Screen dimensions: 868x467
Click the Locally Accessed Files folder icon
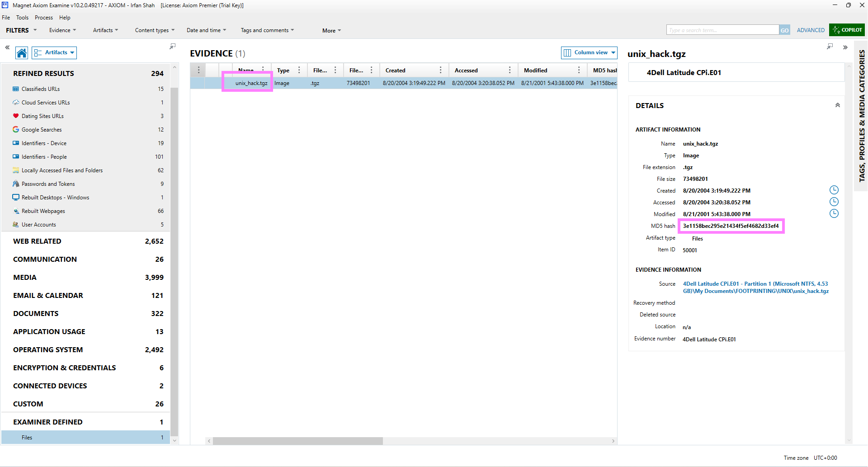(x=16, y=170)
